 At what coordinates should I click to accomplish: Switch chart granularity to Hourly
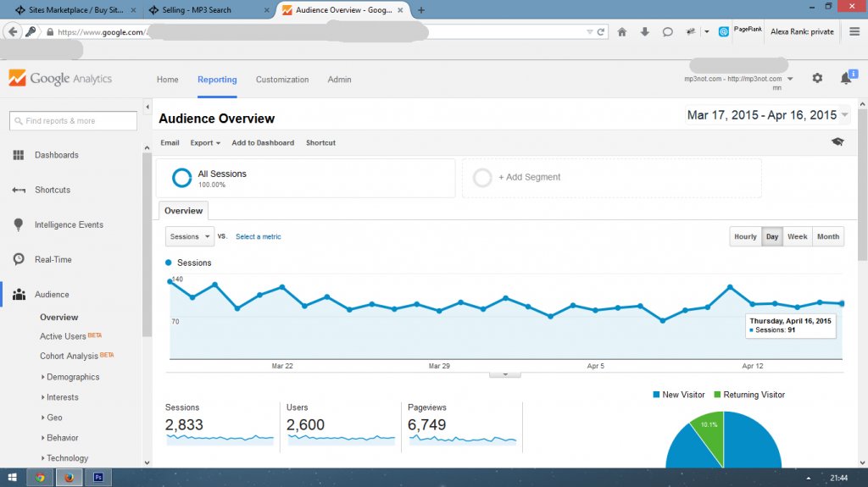tap(745, 236)
